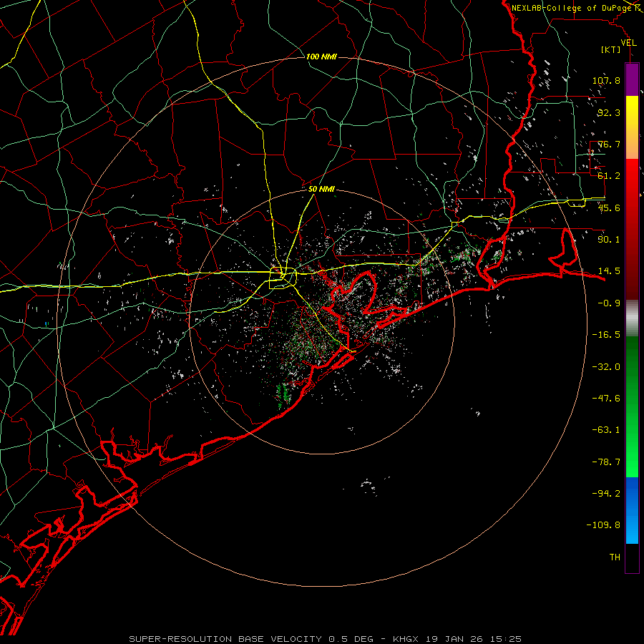Select the -0.9 legend value

click(x=609, y=303)
